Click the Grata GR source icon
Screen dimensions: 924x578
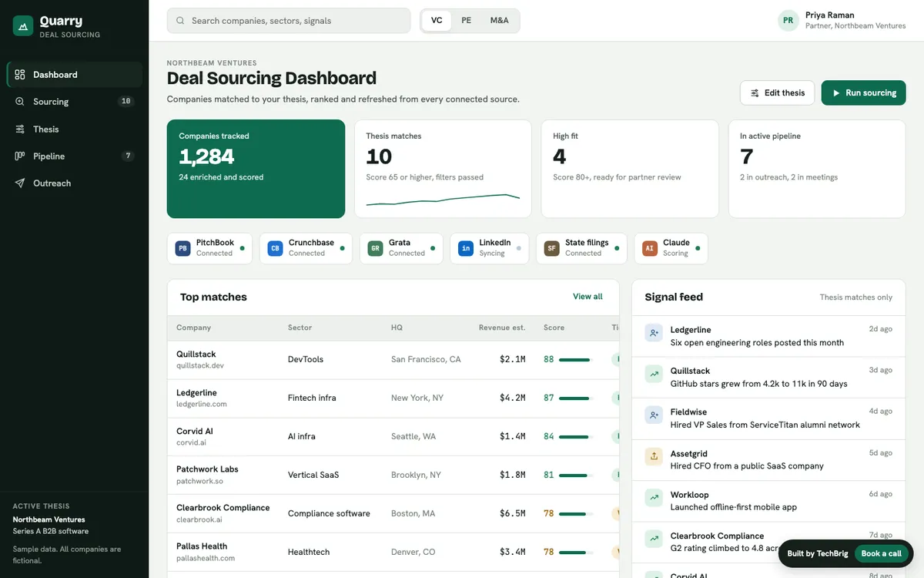click(x=375, y=248)
